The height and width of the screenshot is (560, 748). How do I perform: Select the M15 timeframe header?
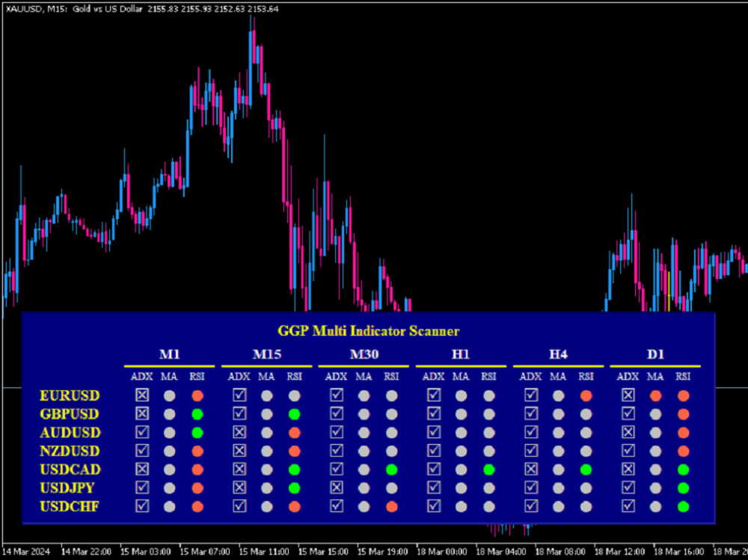(267, 354)
